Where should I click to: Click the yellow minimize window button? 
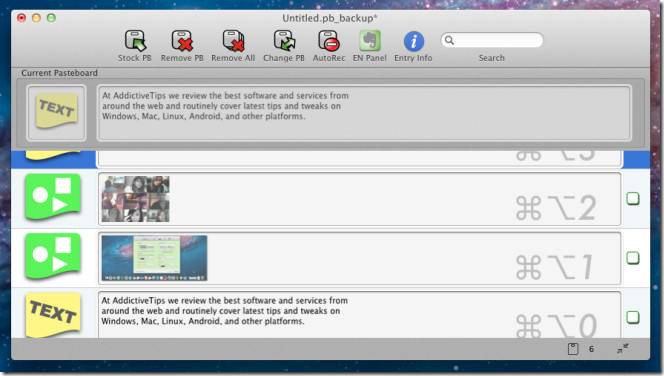click(36, 18)
